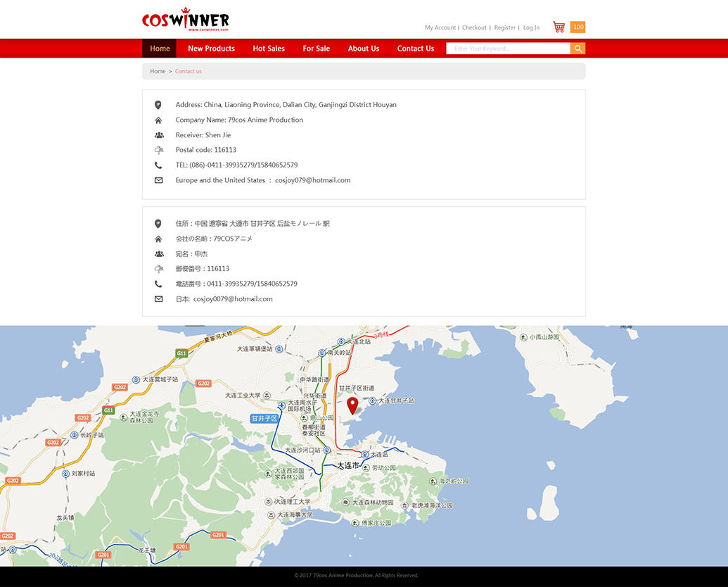Viewport: 728px width, 587px height.
Task: Click the people icon beside Receiver
Action: pyautogui.click(x=158, y=135)
